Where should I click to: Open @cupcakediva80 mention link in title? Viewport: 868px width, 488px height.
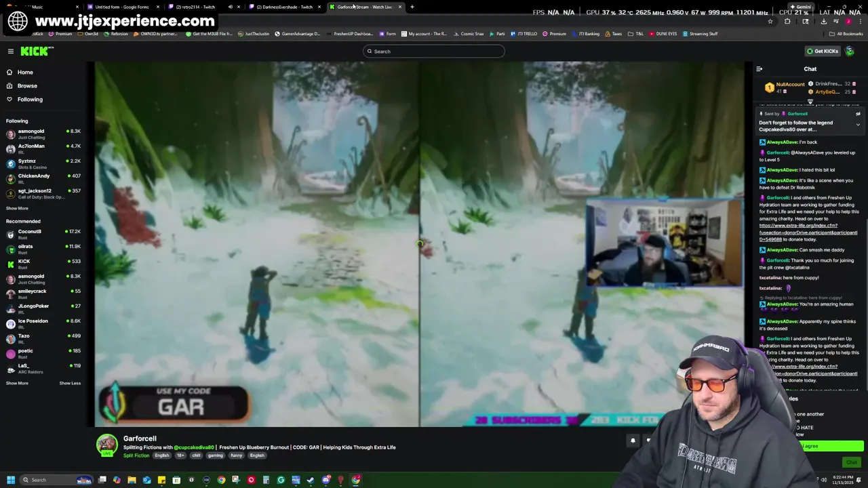click(194, 447)
